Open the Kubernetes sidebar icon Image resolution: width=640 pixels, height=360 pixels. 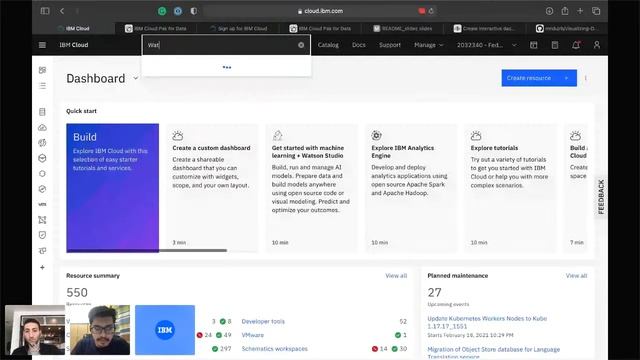pyautogui.click(x=42, y=158)
